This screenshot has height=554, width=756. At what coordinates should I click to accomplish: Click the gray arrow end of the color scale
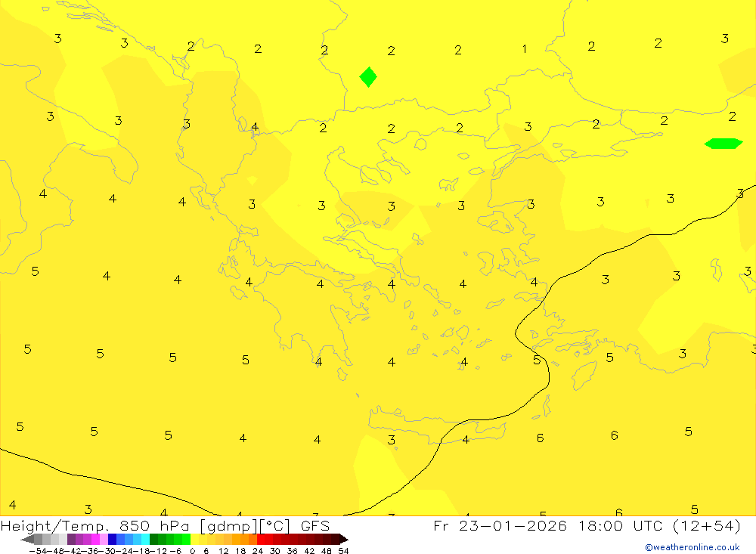coord(27,540)
